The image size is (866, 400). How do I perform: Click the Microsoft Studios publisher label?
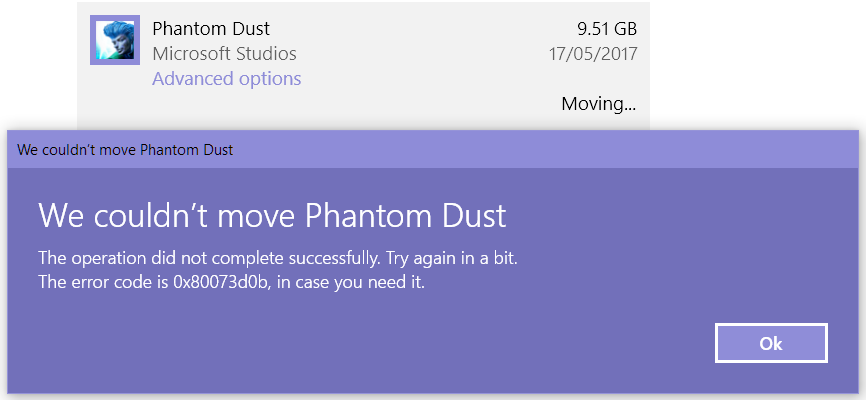coord(224,53)
